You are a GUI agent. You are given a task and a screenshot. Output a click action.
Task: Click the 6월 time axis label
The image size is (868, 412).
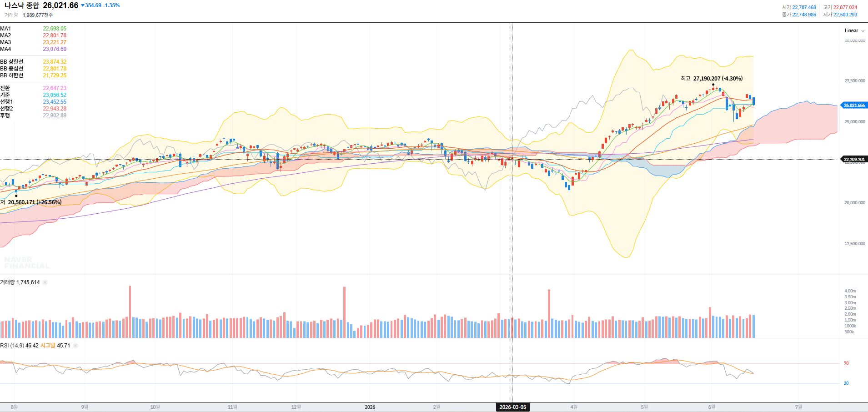[x=712, y=407]
